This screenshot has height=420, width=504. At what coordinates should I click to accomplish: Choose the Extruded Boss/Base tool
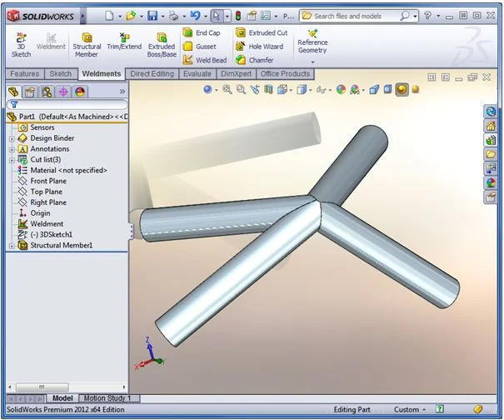pos(162,43)
